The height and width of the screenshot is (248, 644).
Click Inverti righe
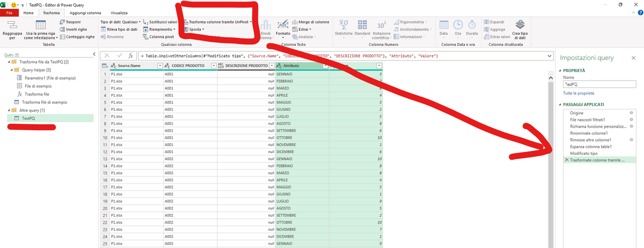click(x=73, y=29)
